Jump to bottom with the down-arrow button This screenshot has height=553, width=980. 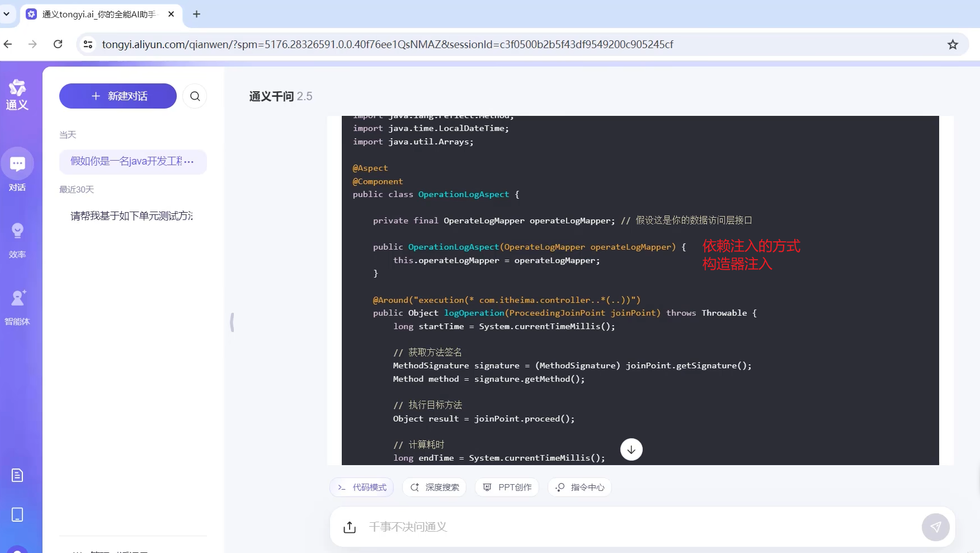[x=632, y=449]
